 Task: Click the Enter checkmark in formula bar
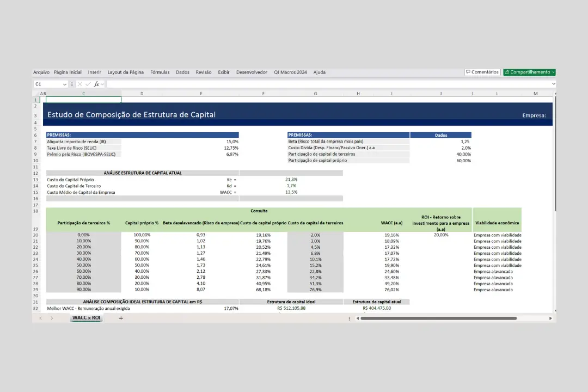tap(87, 84)
